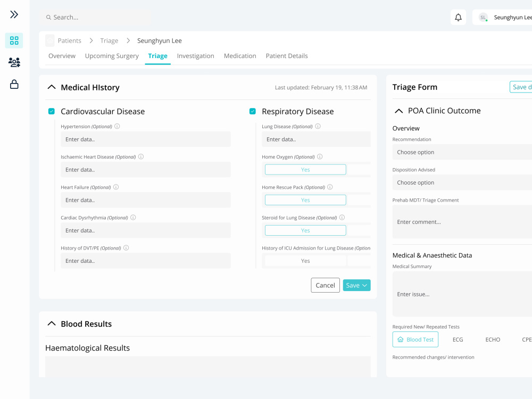Viewport: 532px width, 399px height.
Task: Open Recommendation Choose option dropdown
Action: coord(462,152)
